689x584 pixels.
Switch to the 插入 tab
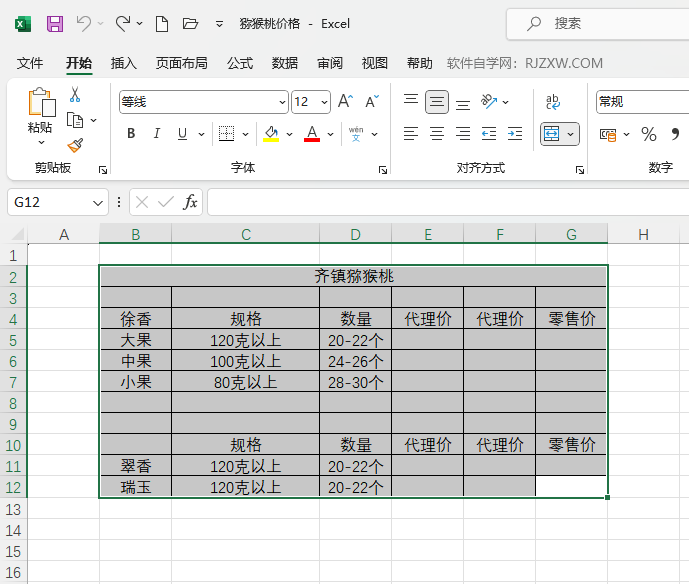(123, 63)
